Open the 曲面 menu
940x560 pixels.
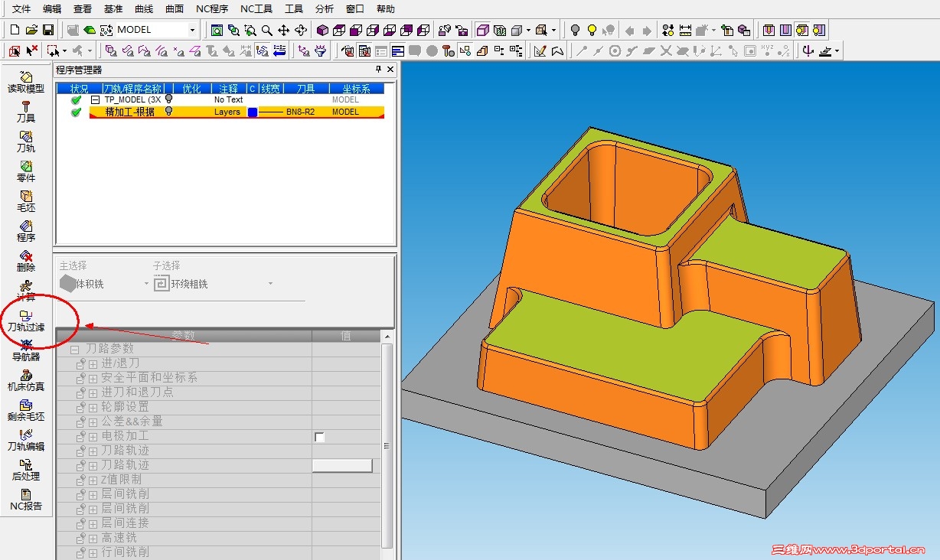click(175, 9)
